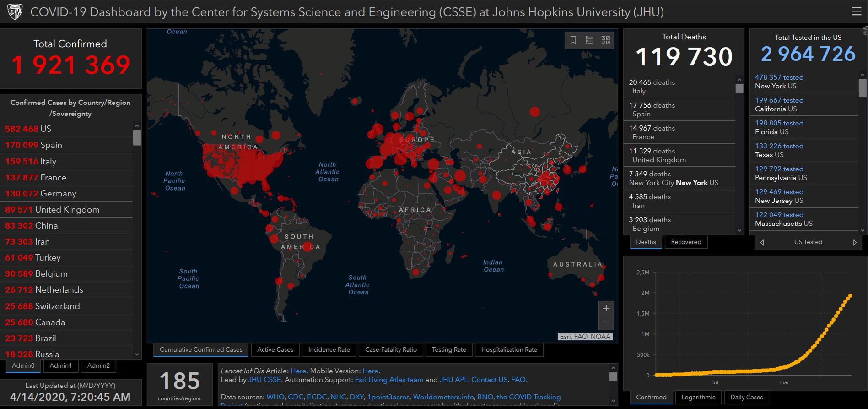The image size is (868, 409).
Task: Click the Johns Hopkins shield logo
Action: click(x=15, y=12)
